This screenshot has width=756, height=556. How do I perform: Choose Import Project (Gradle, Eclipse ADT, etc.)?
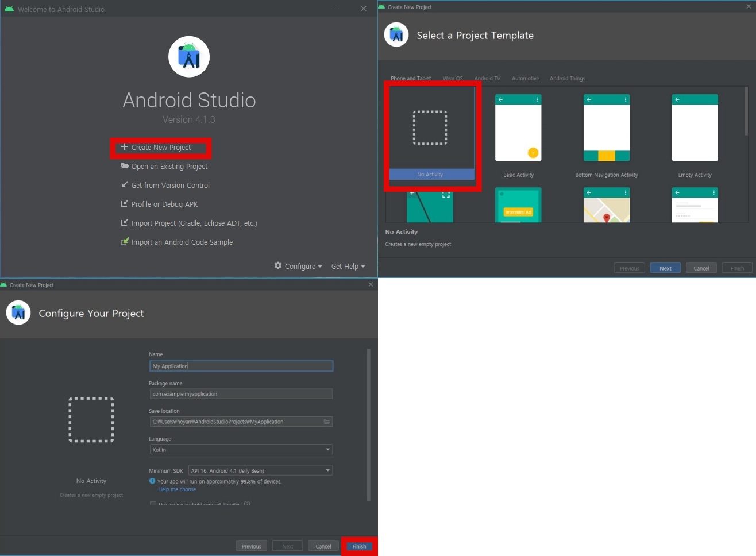[194, 223]
